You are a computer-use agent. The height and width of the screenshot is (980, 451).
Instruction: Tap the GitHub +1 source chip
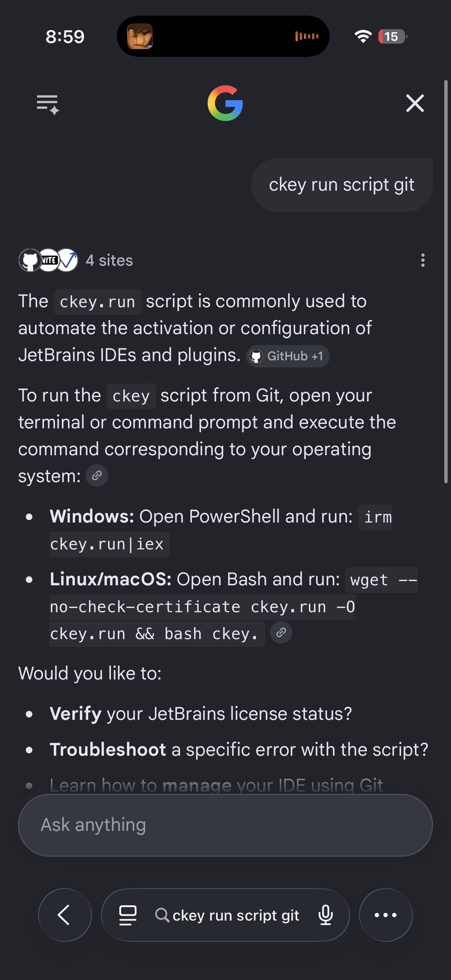(x=288, y=356)
